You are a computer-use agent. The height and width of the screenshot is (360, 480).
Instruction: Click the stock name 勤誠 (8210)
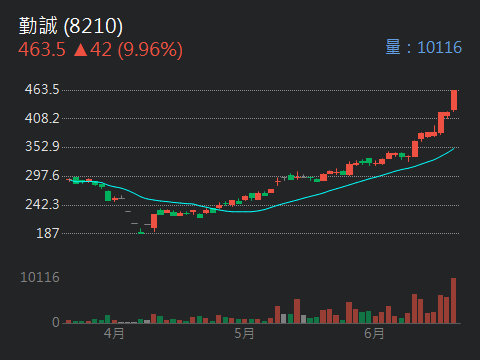tap(71, 26)
